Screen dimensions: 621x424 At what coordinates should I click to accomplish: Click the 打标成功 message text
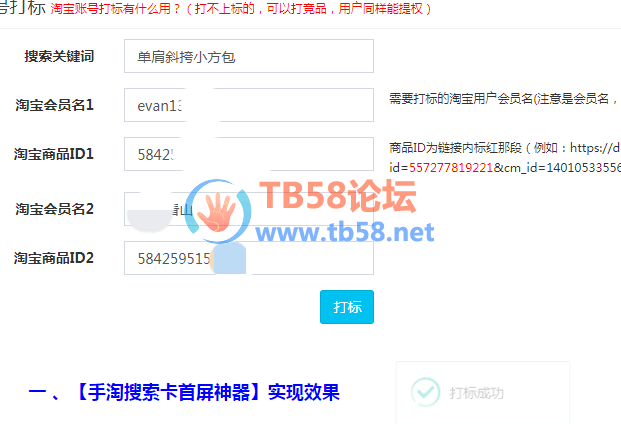pos(476,393)
